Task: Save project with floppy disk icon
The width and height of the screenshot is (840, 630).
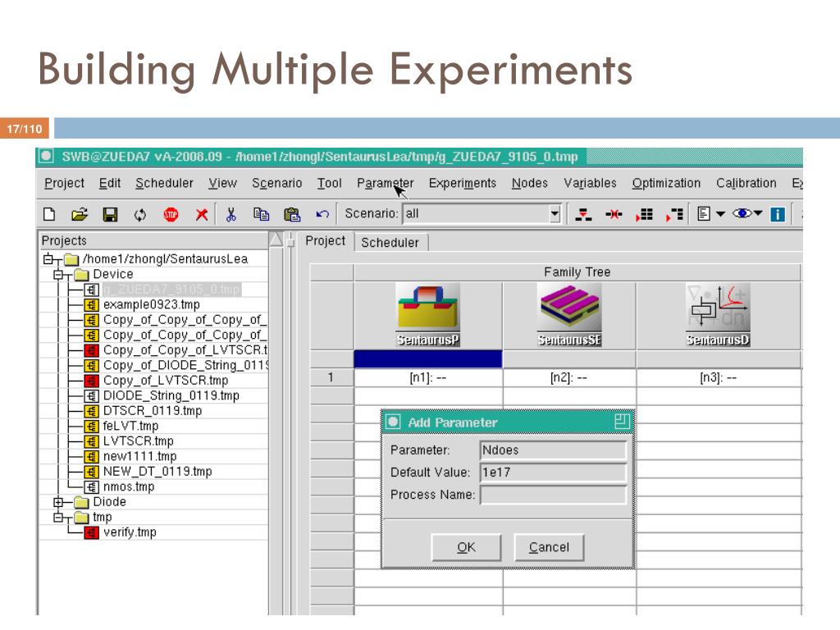Action: pos(110,214)
